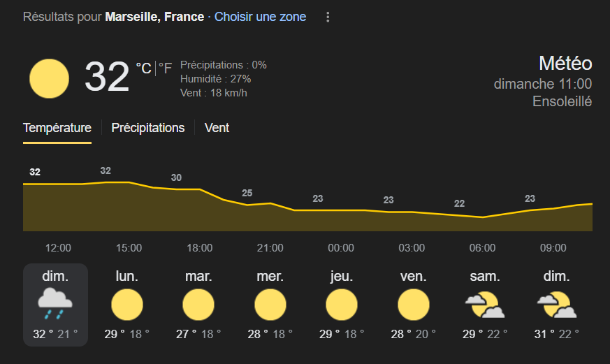The image size is (610, 364).
Task: Select Wednesday's sunny forecast icon
Action: tap(270, 305)
